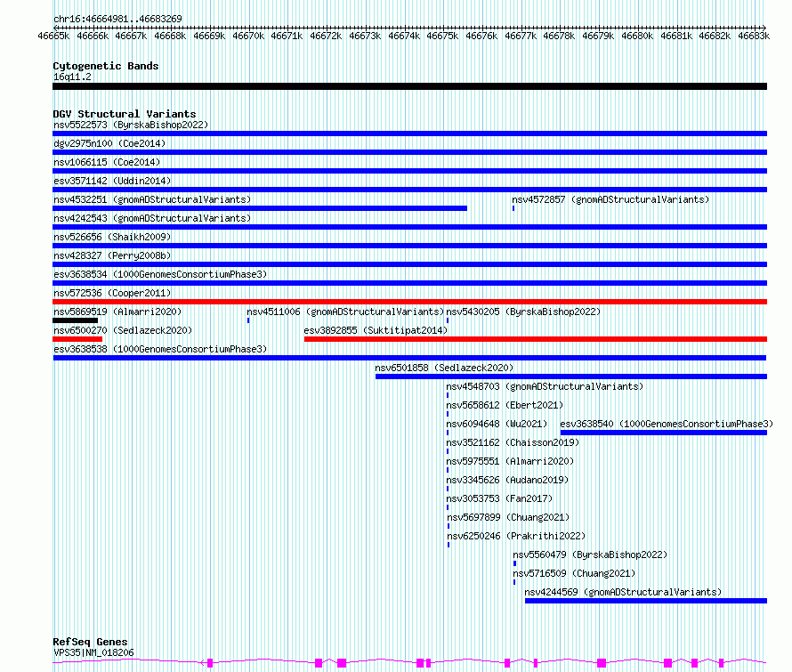792x672 pixels.
Task: Open esv3638538 1000 Genomes variant label
Action: (160, 349)
